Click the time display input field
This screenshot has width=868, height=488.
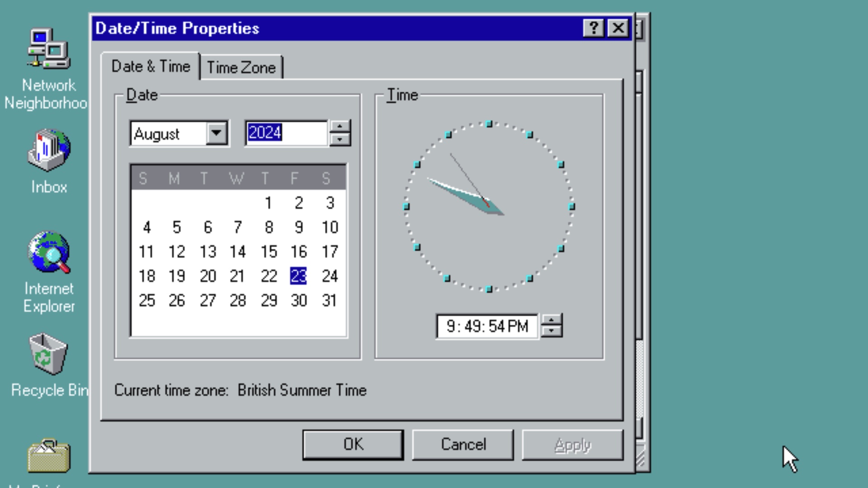[488, 327]
